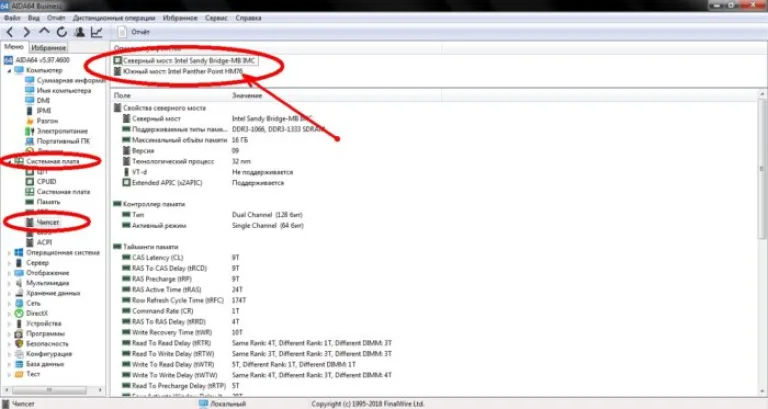Expand the Мультимедиа tree node
Viewport: 768px width, 409px height.
pyautogui.click(x=9, y=283)
